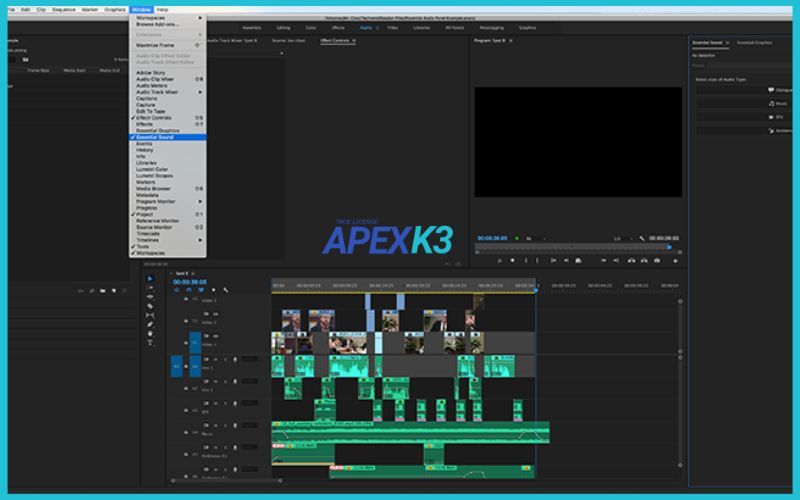
Task: Click the Music audio type icon
Action: 771,103
